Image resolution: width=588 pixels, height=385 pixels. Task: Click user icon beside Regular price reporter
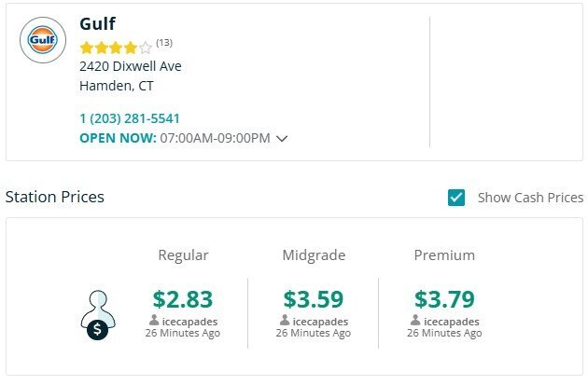[x=154, y=321]
